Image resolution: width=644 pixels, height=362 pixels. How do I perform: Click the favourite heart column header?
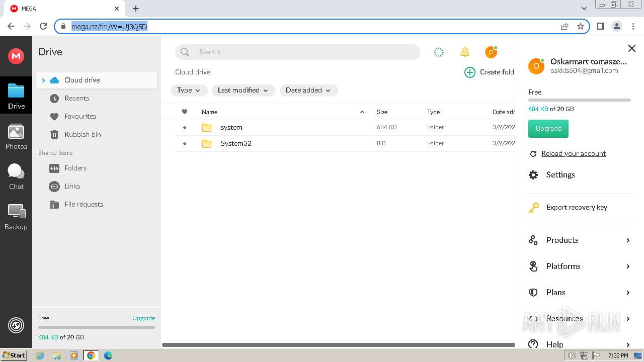pos(185,112)
